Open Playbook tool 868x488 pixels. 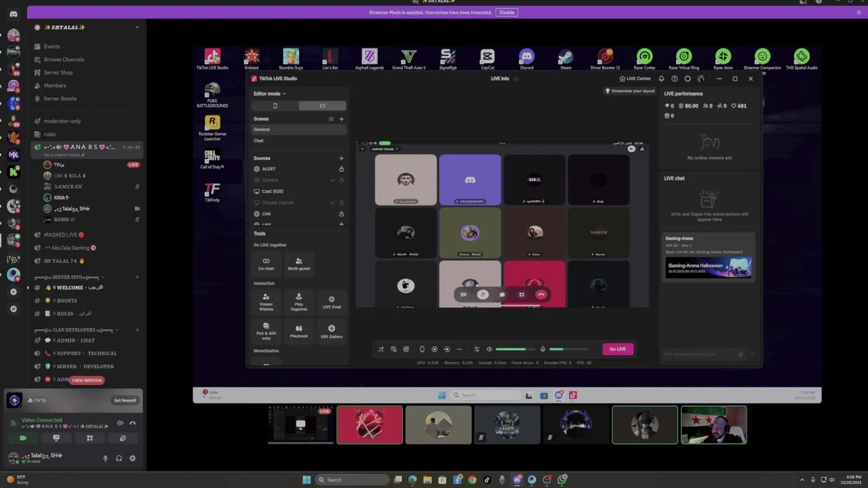coord(298,331)
